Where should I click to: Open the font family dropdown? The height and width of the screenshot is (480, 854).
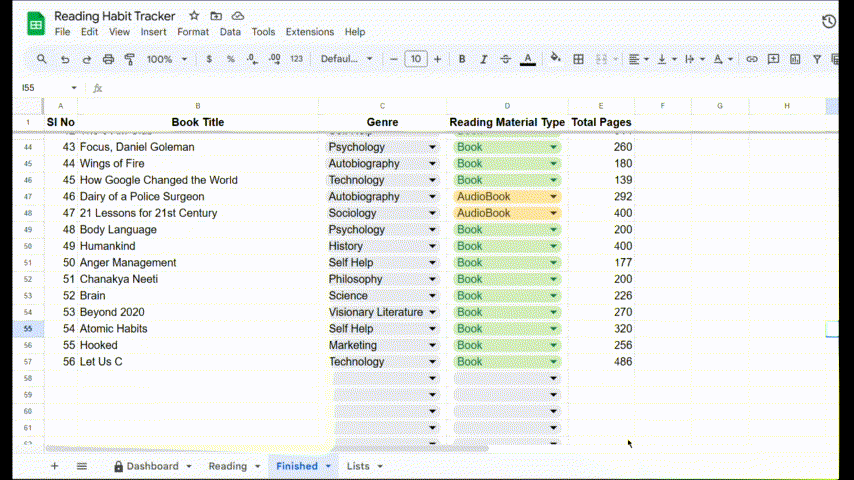346,59
